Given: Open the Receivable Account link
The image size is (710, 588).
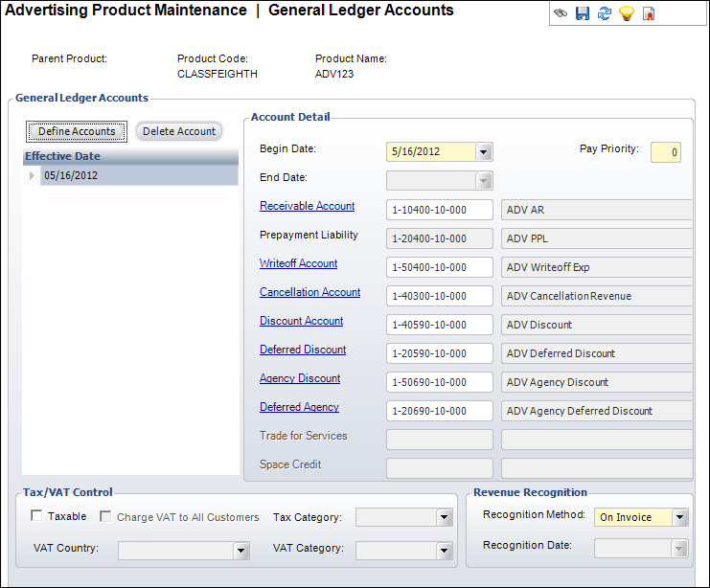Looking at the screenshot, I should pyautogui.click(x=307, y=206).
